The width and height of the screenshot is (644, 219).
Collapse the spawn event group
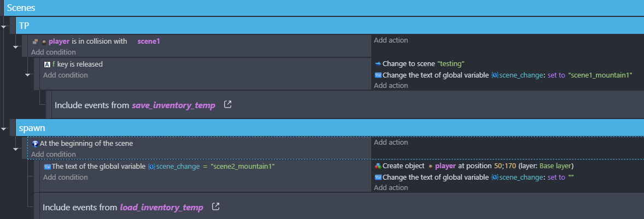tap(4, 128)
